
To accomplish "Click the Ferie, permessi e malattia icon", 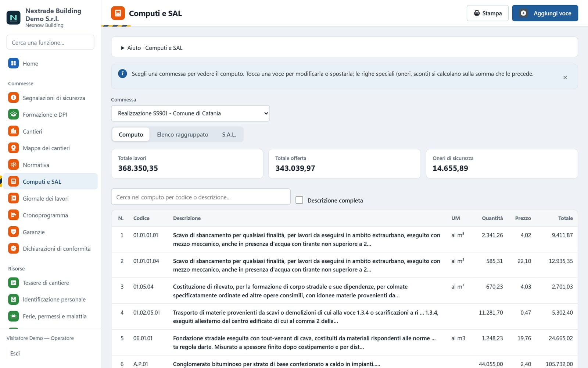I will (14, 316).
